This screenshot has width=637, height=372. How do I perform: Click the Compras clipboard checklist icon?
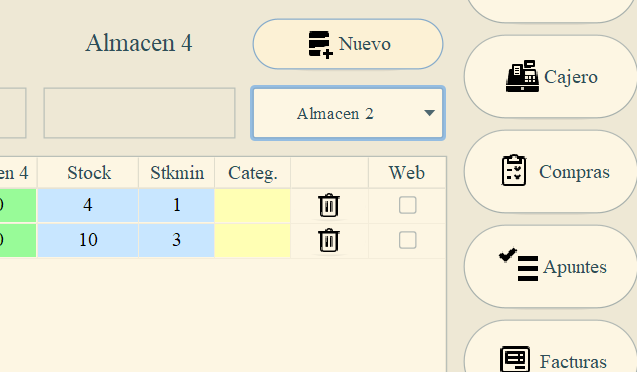[x=514, y=171]
